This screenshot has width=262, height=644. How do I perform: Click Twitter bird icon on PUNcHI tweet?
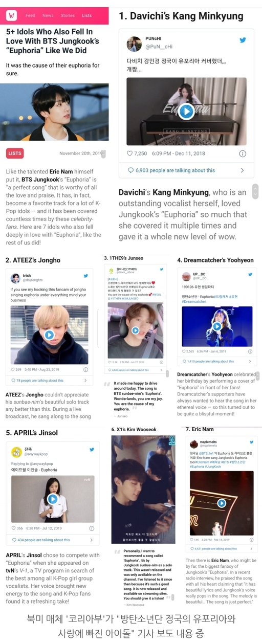click(243, 40)
